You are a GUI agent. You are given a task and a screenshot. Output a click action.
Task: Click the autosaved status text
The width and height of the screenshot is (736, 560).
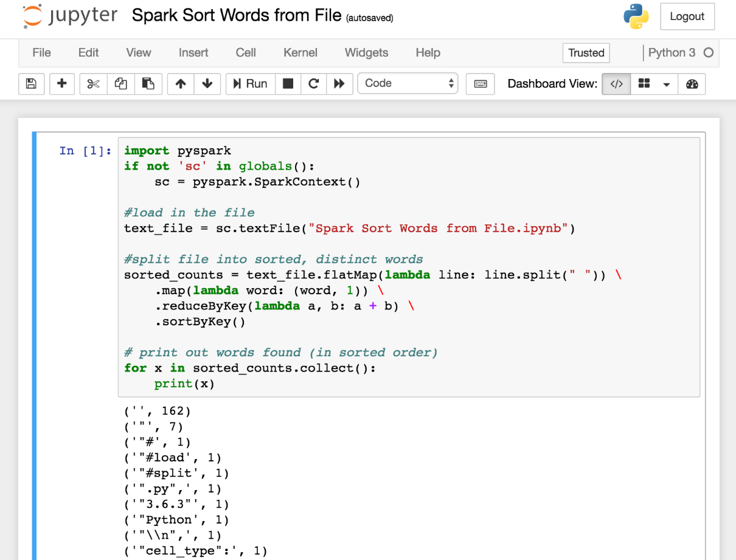pos(370,18)
